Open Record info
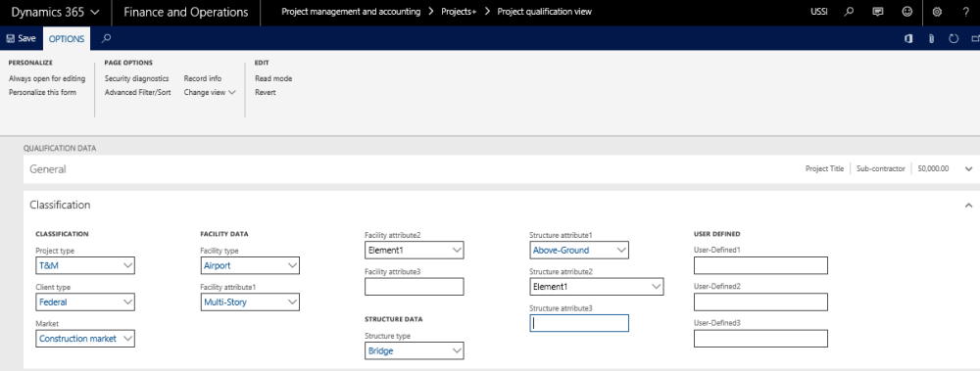This screenshot has height=371, width=980. 203,78
